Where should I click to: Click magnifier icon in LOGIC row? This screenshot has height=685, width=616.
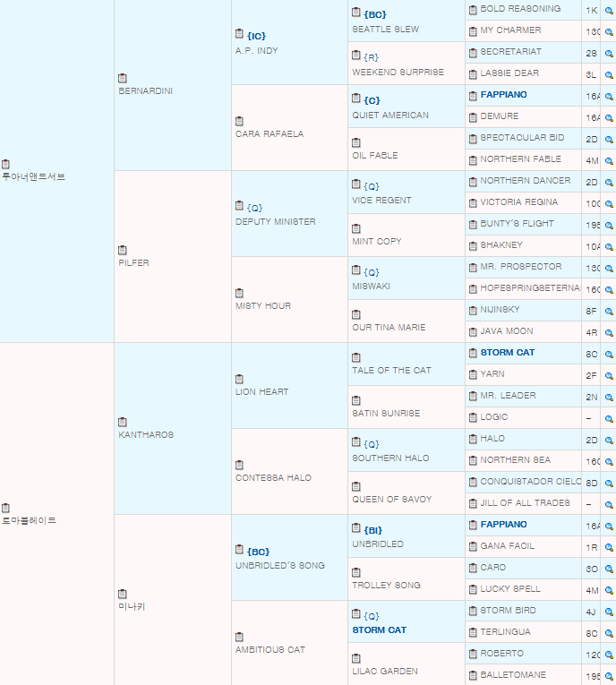(x=609, y=418)
